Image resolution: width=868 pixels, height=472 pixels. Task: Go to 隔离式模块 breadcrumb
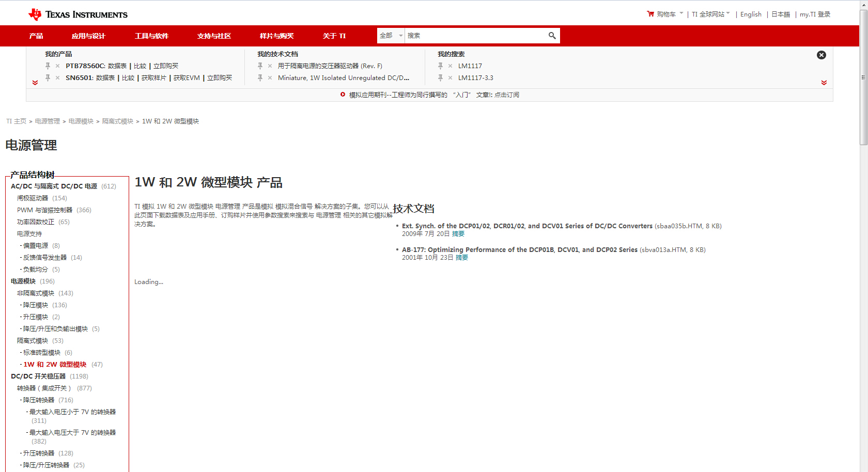coord(118,121)
